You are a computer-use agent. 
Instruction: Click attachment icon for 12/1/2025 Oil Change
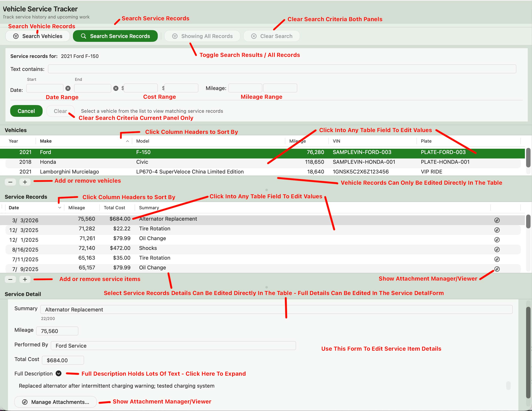pyautogui.click(x=497, y=240)
